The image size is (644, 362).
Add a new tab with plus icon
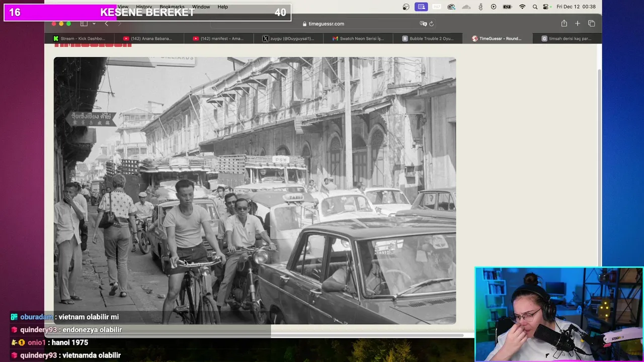coord(578,24)
